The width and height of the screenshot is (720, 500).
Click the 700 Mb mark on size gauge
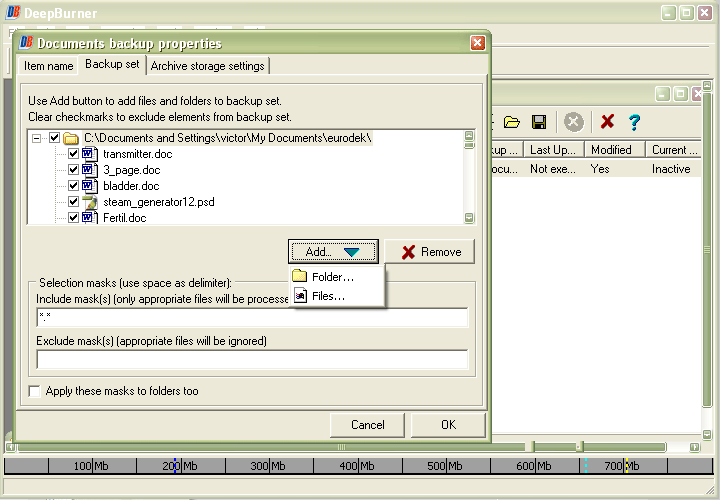click(x=622, y=466)
